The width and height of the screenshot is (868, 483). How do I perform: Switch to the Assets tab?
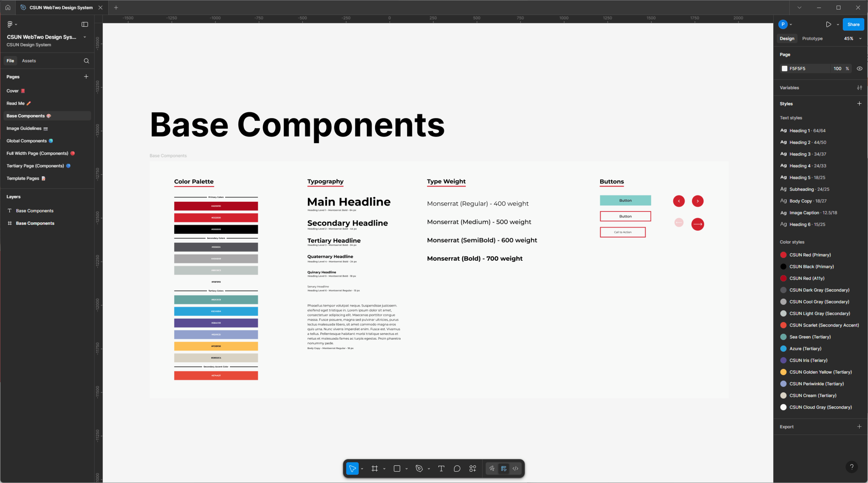pyautogui.click(x=29, y=61)
